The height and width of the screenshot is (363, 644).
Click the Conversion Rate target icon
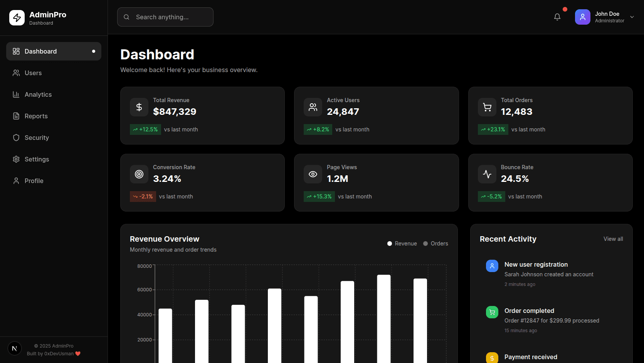pos(139,174)
